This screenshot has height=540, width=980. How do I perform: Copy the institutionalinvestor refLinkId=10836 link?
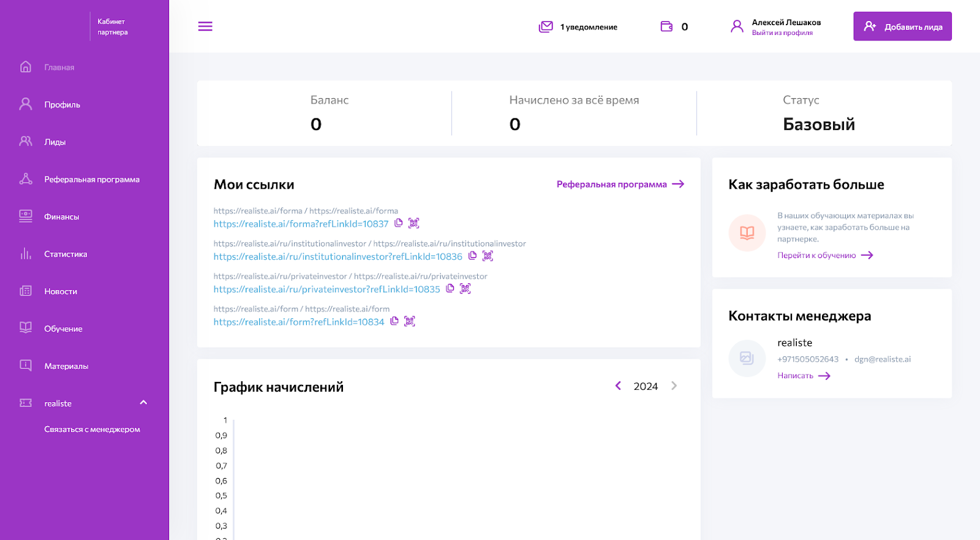(x=472, y=256)
